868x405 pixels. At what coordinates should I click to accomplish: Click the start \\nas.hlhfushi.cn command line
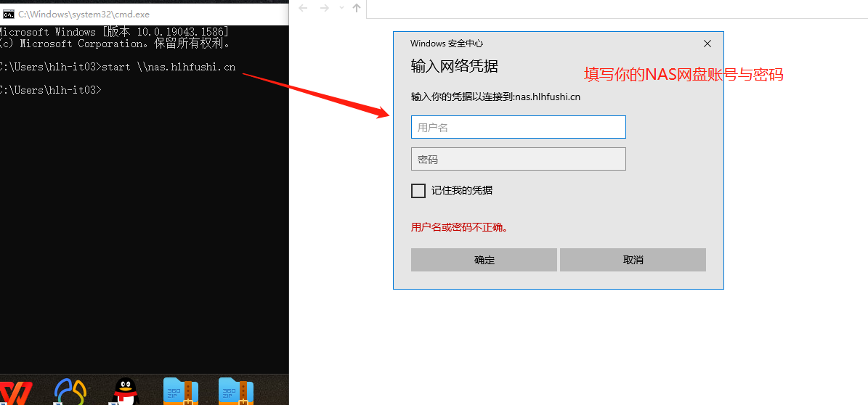[118, 67]
